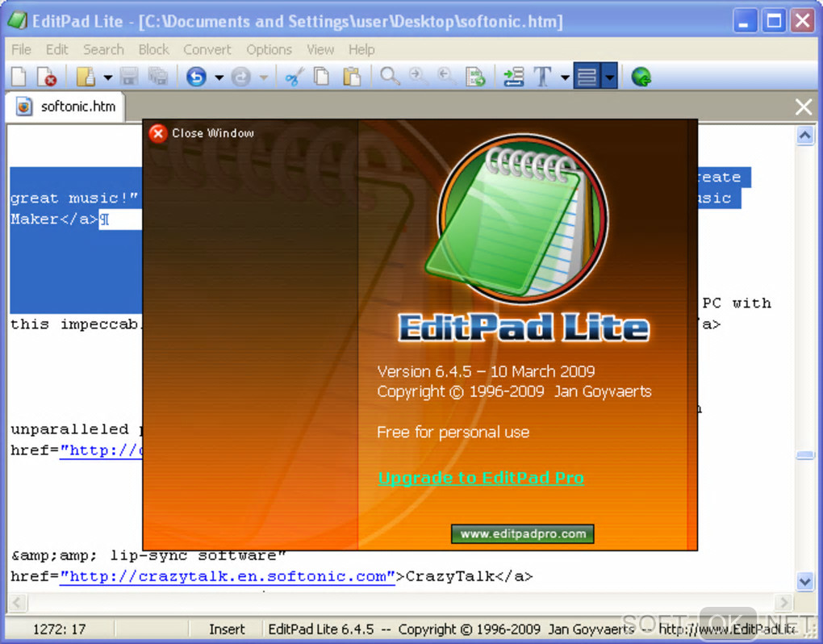Expand the font dropdown arrow
The height and width of the screenshot is (644, 823).
point(565,77)
